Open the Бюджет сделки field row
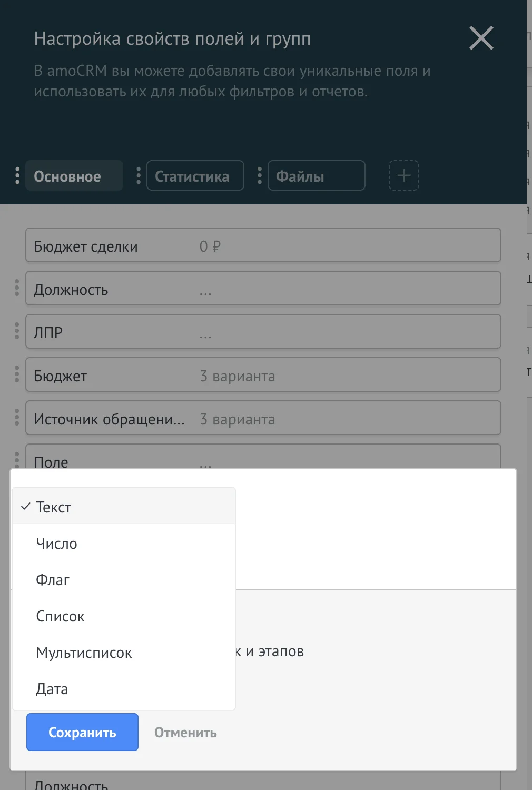 point(263,245)
